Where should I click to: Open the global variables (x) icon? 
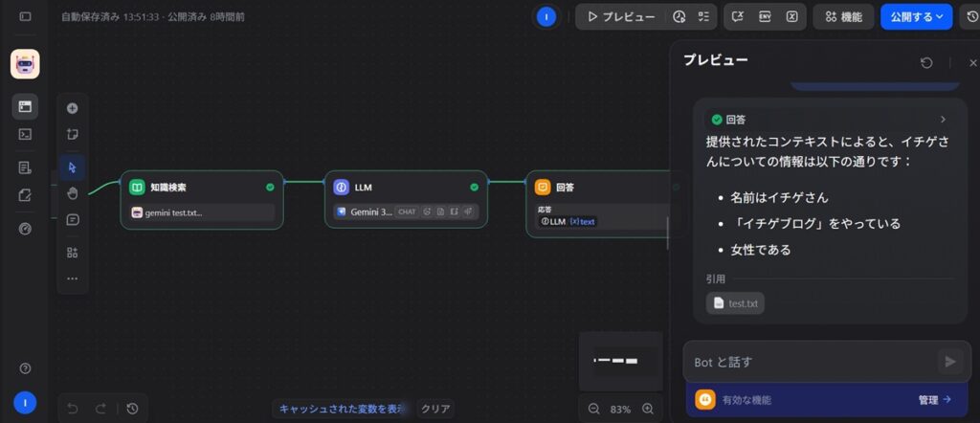click(791, 17)
